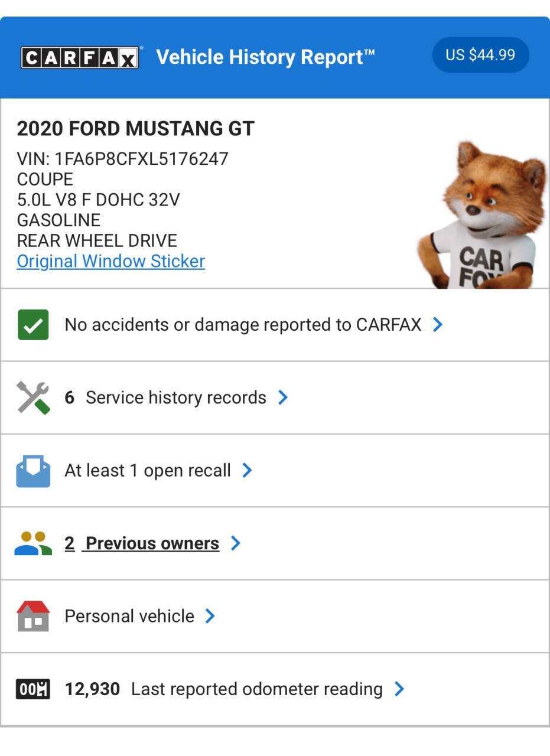The width and height of the screenshot is (550, 756).
Task: Expand the previous owners details
Action: (x=235, y=543)
